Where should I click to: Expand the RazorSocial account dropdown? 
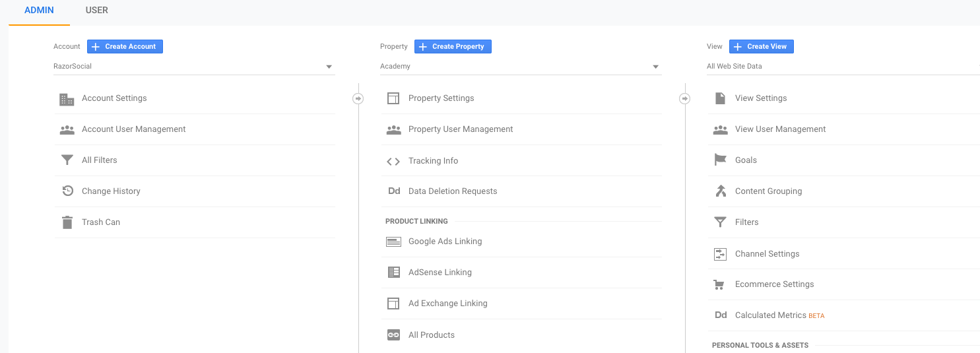tap(329, 67)
